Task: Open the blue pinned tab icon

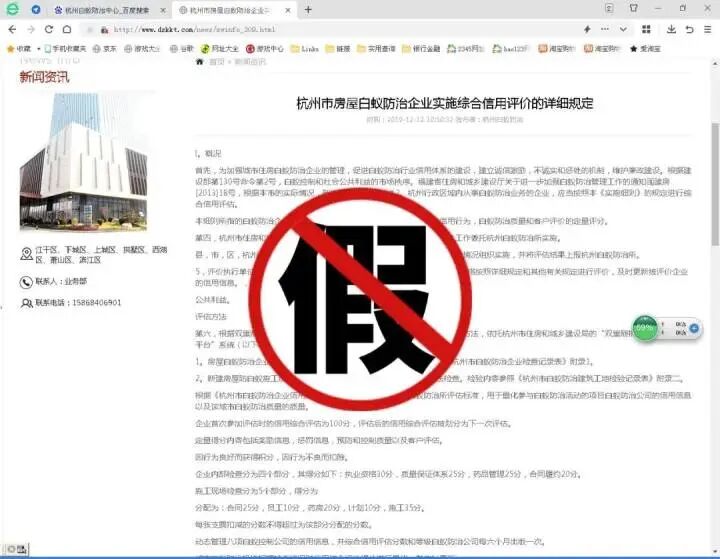Action: (36, 9)
